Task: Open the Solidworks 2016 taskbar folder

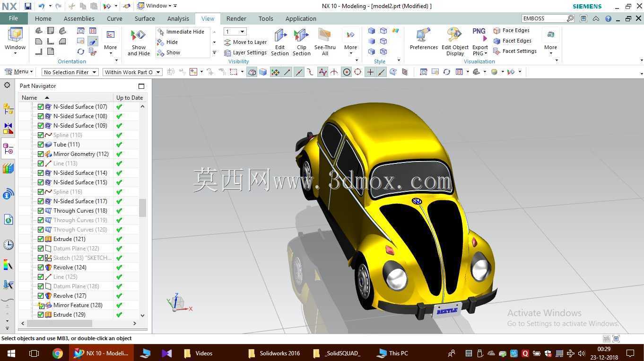Action: [x=274, y=353]
